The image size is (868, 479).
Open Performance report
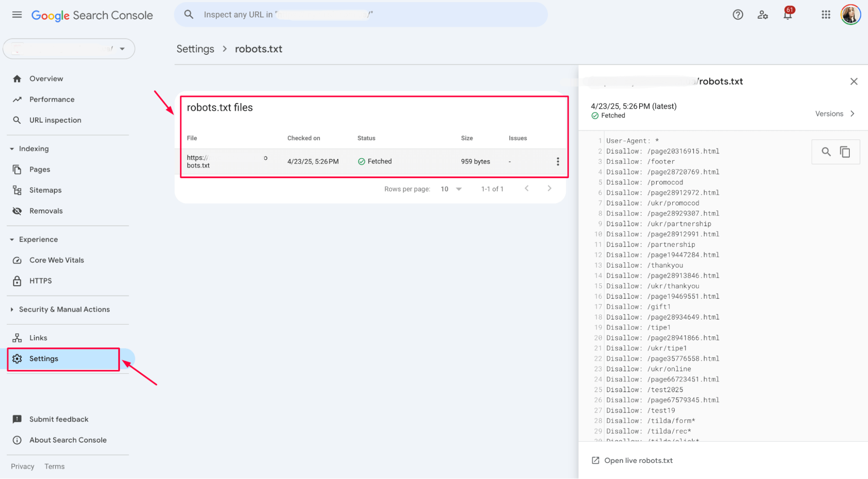(52, 100)
